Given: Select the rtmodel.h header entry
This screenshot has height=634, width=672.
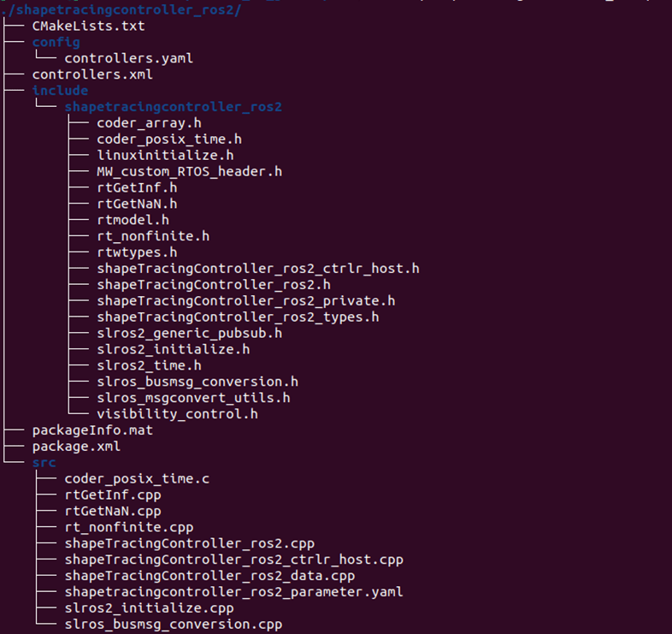Looking at the screenshot, I should pos(133,220).
